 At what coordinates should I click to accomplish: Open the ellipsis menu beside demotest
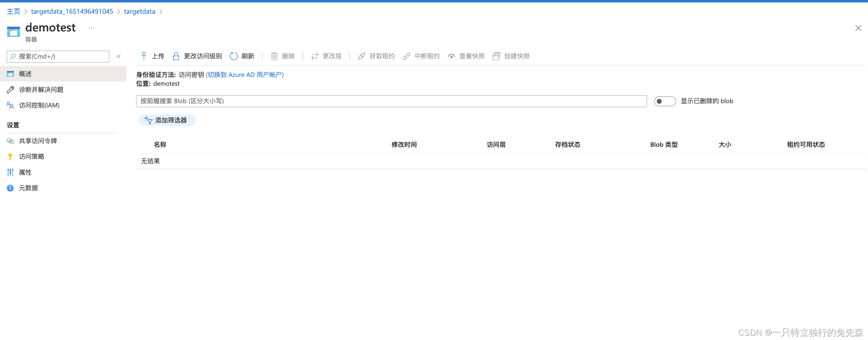[x=91, y=28]
